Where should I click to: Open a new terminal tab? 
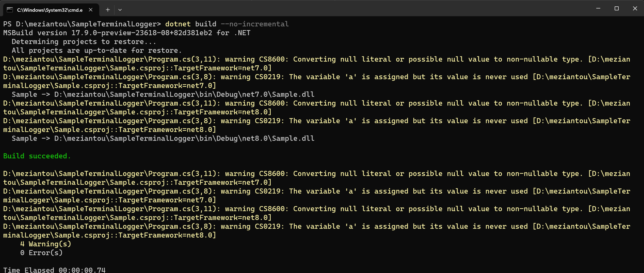pos(107,10)
